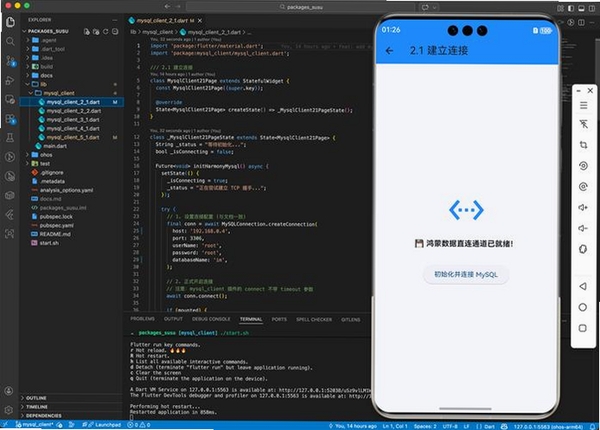Switch to the SPELL CHECKER tab
Screen dimensions: 600x430
(x=314, y=319)
